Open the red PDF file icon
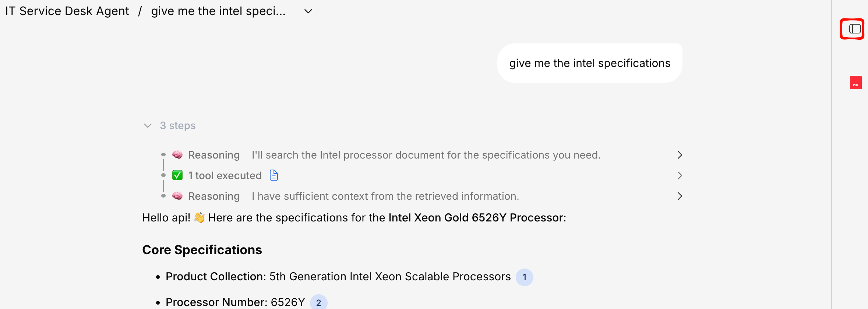This screenshot has height=309, width=868. (x=855, y=82)
